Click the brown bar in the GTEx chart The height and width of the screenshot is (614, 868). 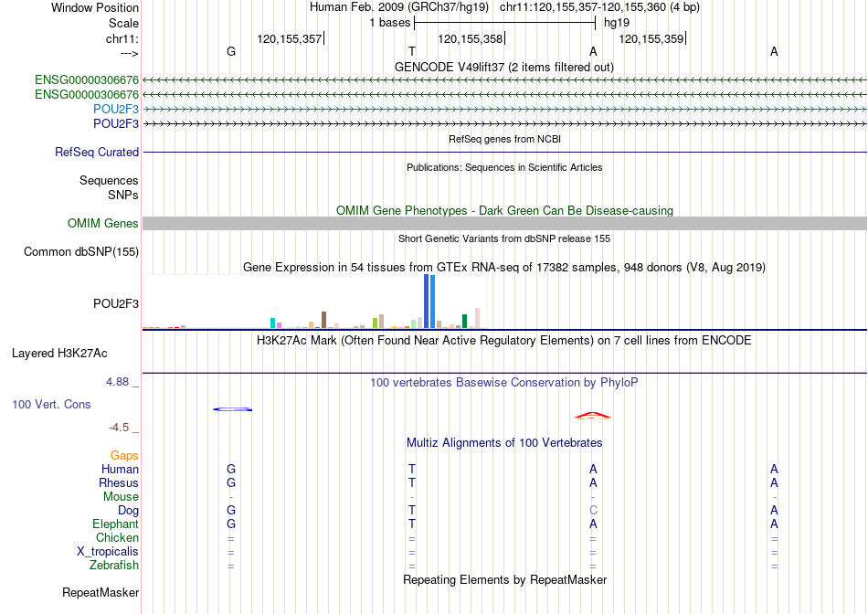(x=323, y=320)
